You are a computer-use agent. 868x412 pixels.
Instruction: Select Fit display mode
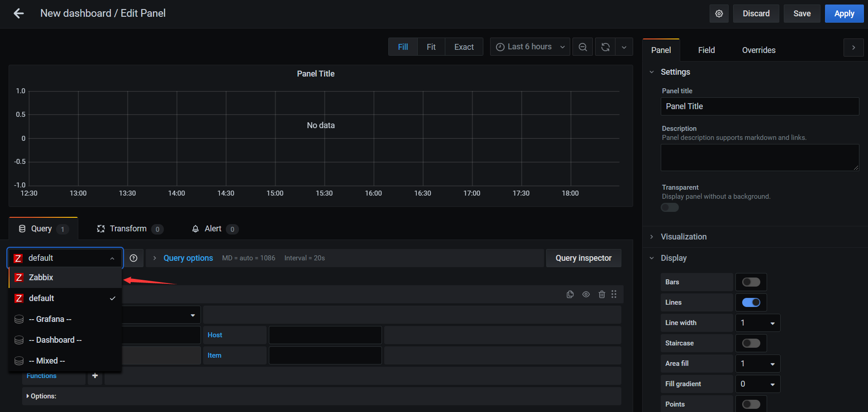[431, 47]
